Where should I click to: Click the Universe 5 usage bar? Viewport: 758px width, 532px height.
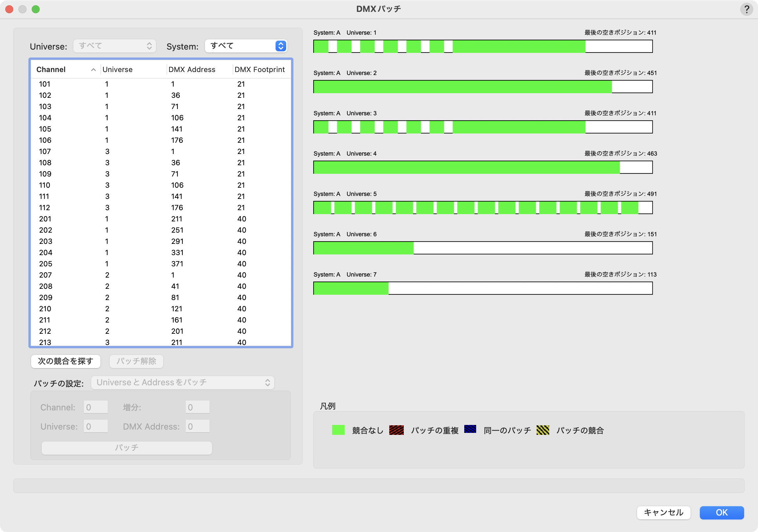click(482, 208)
